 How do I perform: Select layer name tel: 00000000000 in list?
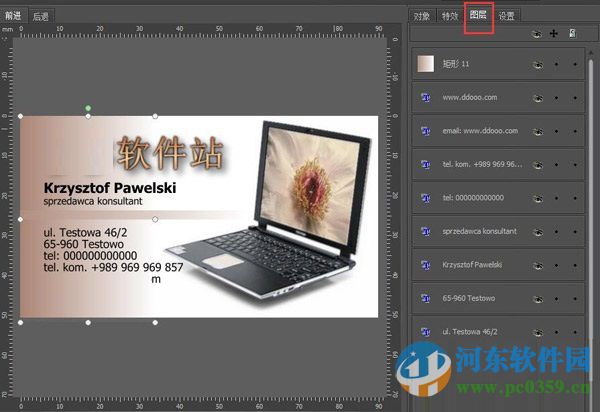coord(473,198)
